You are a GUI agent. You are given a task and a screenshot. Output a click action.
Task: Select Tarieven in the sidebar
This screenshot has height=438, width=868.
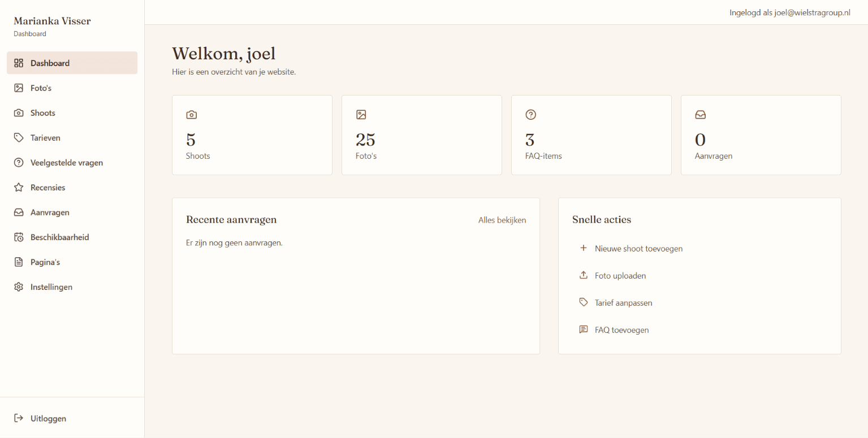point(72,138)
